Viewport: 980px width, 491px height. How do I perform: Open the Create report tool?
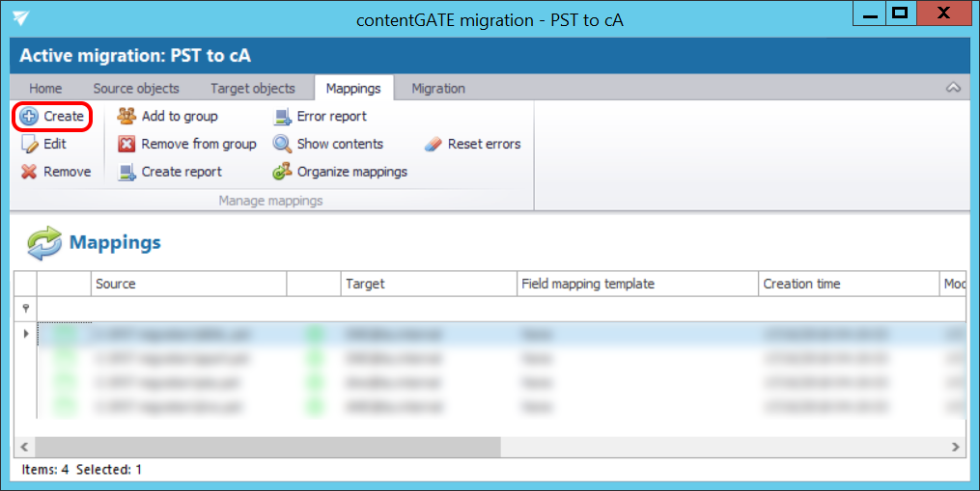[126, 173]
